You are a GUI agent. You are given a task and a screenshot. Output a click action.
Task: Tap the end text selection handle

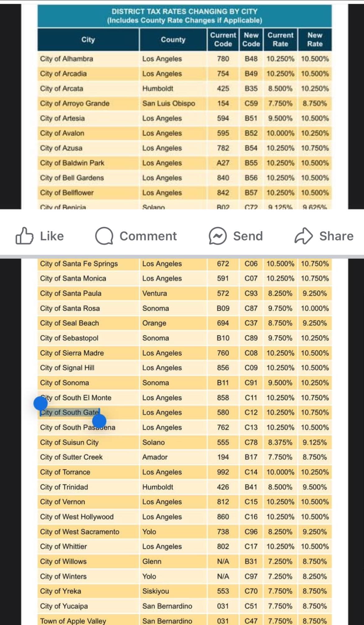(99, 421)
